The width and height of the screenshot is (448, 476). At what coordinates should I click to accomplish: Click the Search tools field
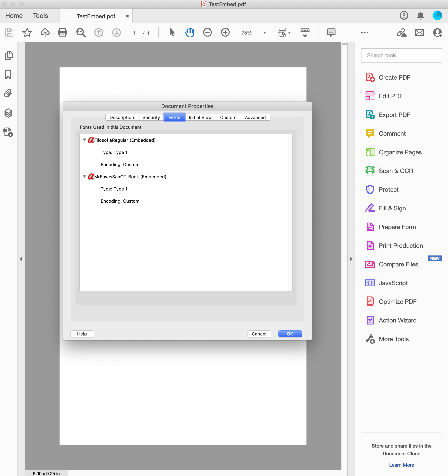pyautogui.click(x=401, y=55)
